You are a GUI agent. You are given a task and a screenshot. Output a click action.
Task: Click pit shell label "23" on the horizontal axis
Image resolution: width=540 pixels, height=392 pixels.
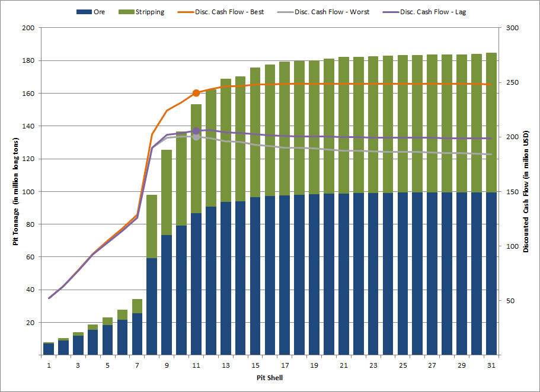[x=373, y=365]
